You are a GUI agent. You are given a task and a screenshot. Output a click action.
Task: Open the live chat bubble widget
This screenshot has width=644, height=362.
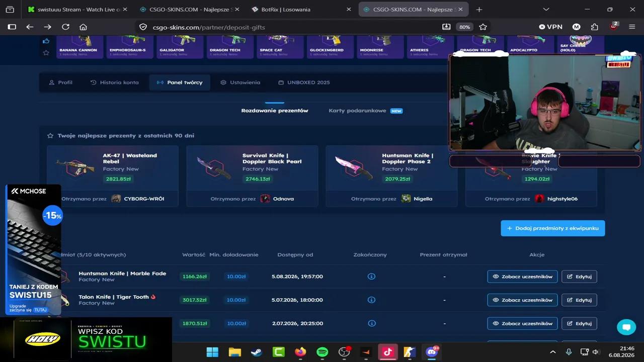coord(626,327)
